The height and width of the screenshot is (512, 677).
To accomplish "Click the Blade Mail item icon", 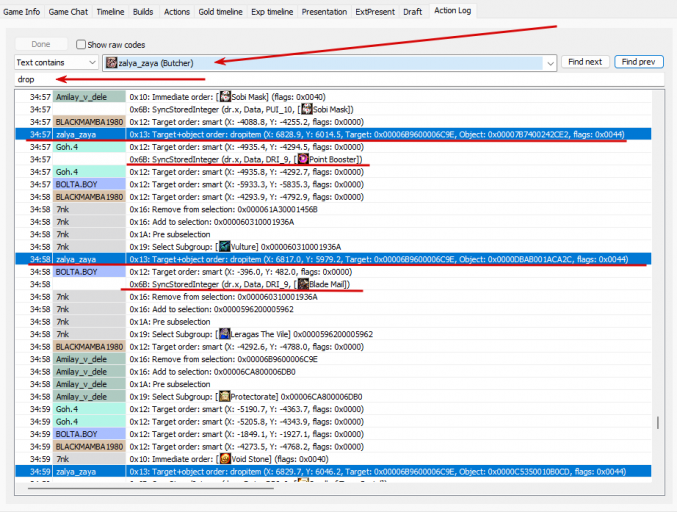I will (x=304, y=284).
